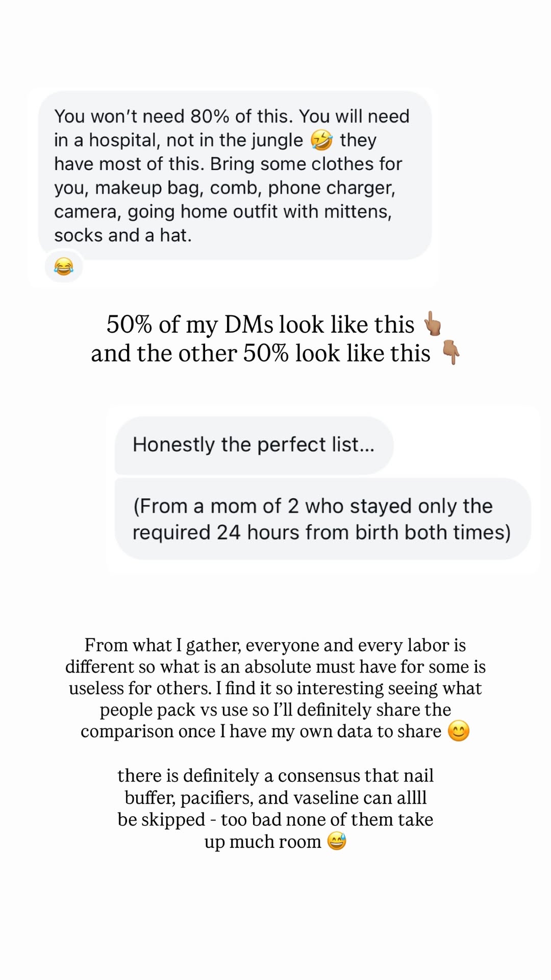Tap the pointing-up hand emoji
This screenshot has height=980, width=551.
[x=433, y=324]
